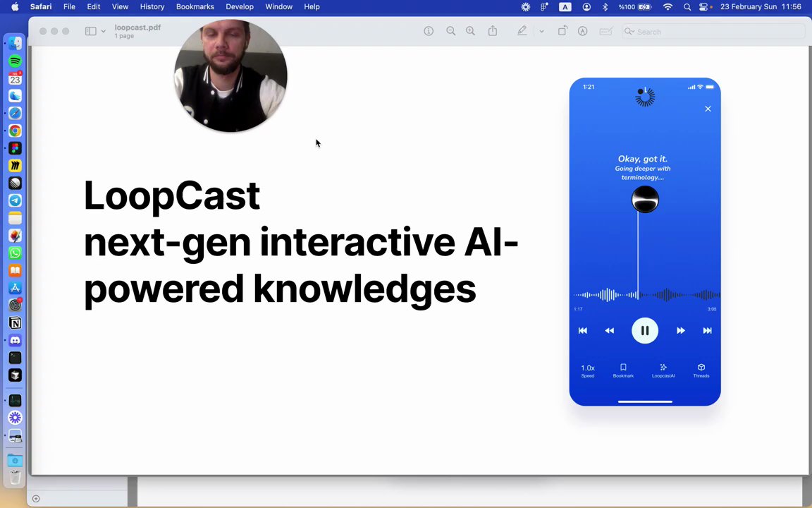The image size is (812, 508).
Task: Open the Apple menu
Action: [15, 7]
